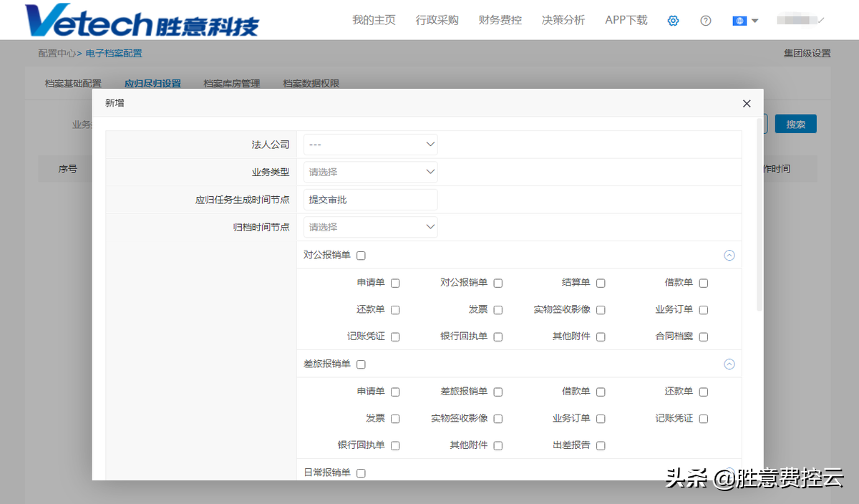Open the settings gear icon in header
The width and height of the screenshot is (859, 504).
[673, 21]
